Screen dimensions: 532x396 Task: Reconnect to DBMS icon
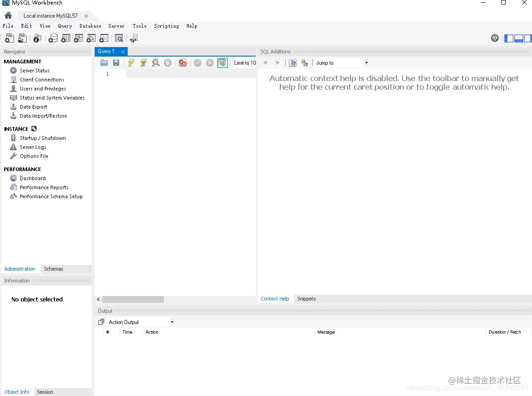pyautogui.click(x=134, y=38)
